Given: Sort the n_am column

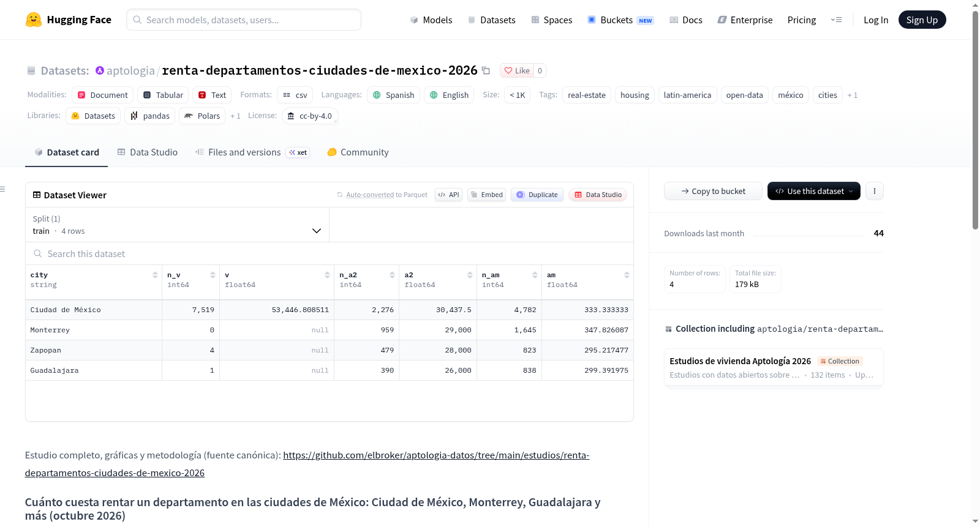Looking at the screenshot, I should (535, 275).
